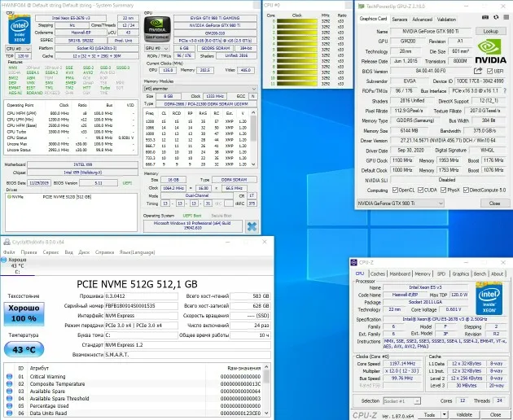513x420 pixels.
Task: Open the CPU #0 dropdown in HWiNFO
Action: click(x=18, y=49)
